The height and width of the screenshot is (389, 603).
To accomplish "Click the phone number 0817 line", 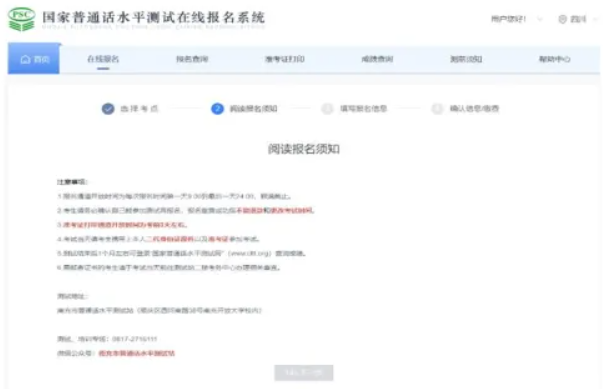I will 107,339.
